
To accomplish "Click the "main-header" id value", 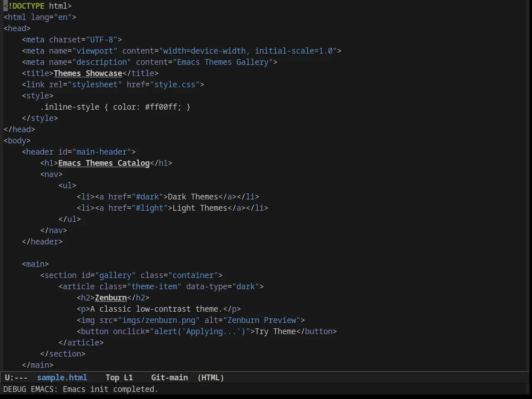I will click(101, 152).
